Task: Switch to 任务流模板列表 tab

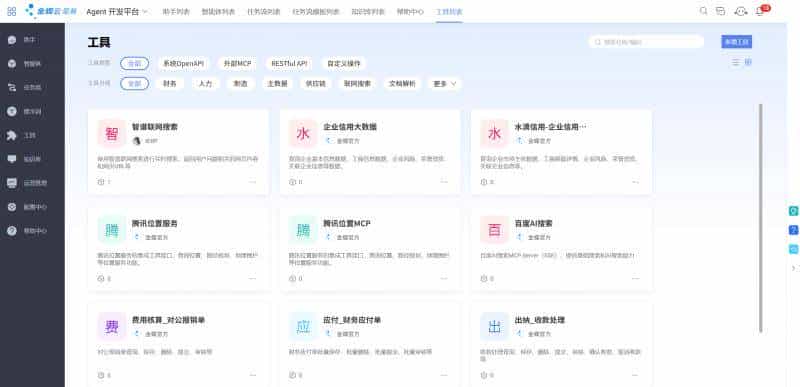Action: 316,11
